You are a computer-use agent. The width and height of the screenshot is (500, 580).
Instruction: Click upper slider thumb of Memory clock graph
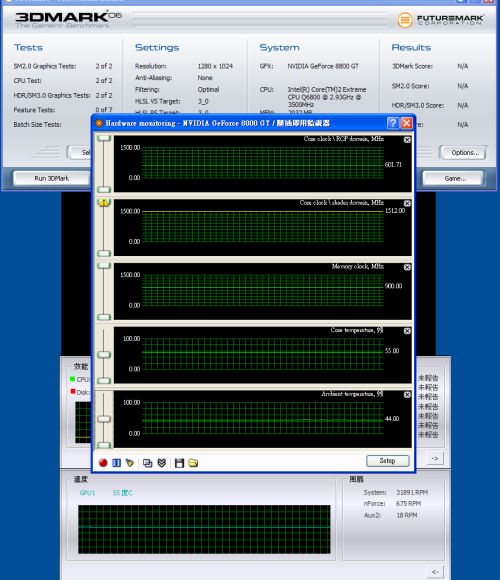point(104,266)
